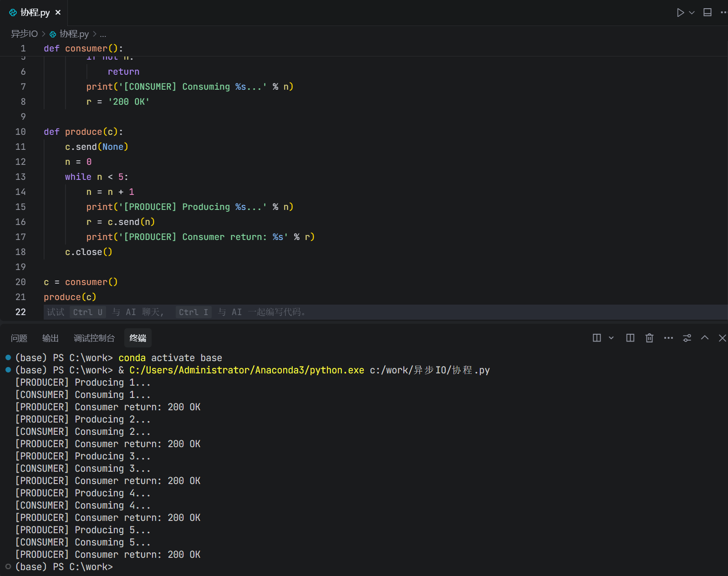Image resolution: width=728 pixels, height=576 pixels.
Task: Click the empty line 22 input area
Action: (x=385, y=312)
